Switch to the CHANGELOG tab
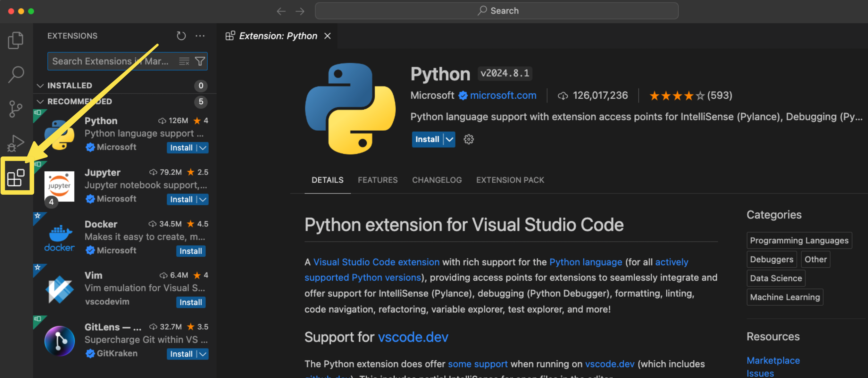Viewport: 868px width, 378px height. click(x=437, y=180)
